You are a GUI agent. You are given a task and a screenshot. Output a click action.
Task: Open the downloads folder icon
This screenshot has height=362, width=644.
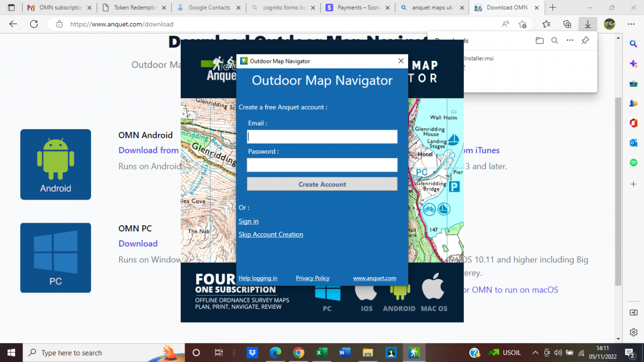(539, 40)
